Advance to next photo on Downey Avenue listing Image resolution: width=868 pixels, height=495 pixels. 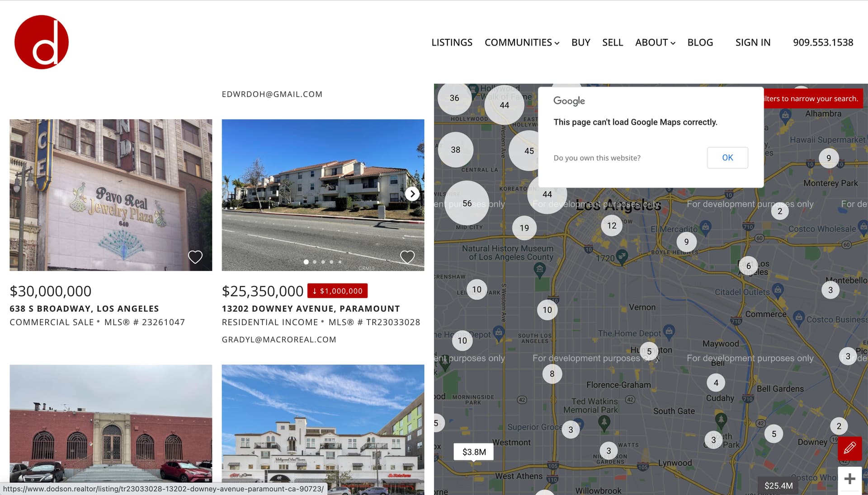point(412,194)
